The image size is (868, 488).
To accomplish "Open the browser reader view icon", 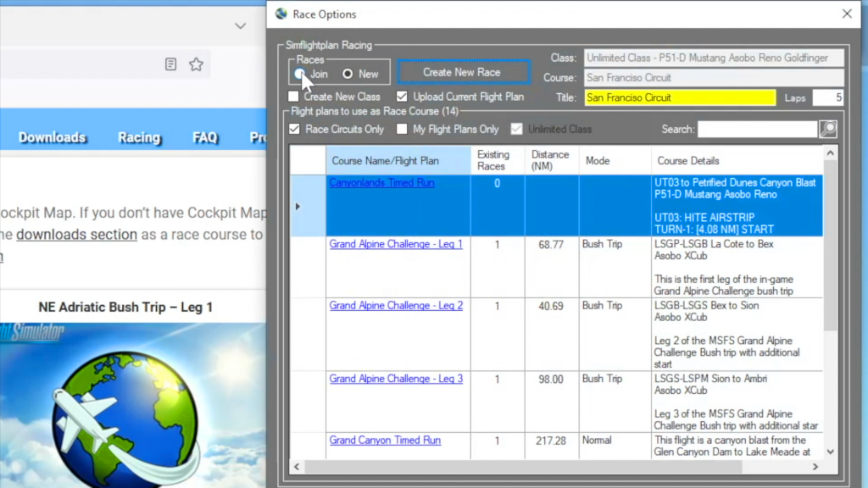I will pos(170,64).
